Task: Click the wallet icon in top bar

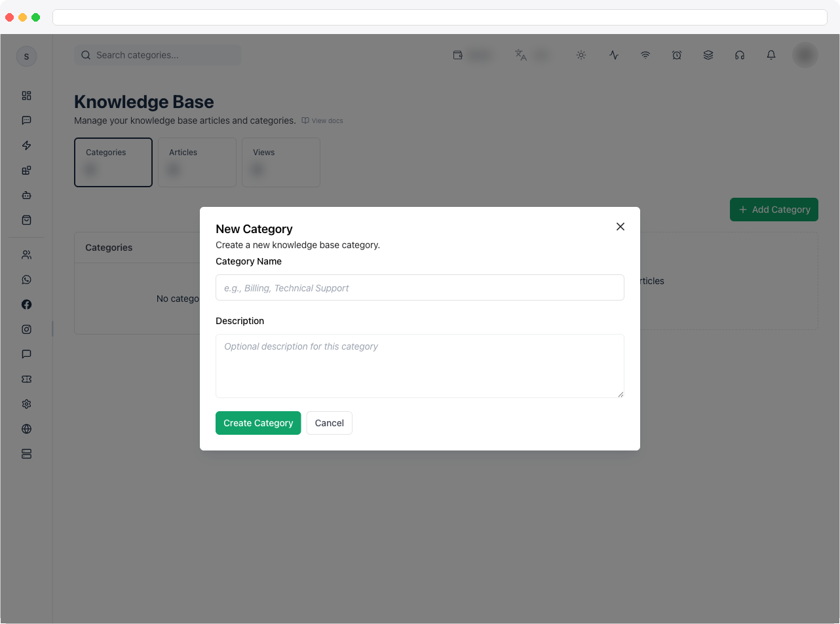Action: pyautogui.click(x=458, y=55)
